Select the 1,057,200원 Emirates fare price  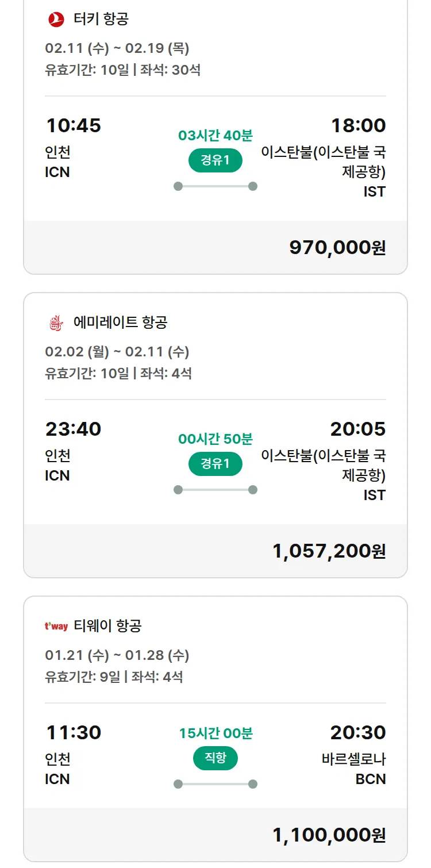[329, 551]
